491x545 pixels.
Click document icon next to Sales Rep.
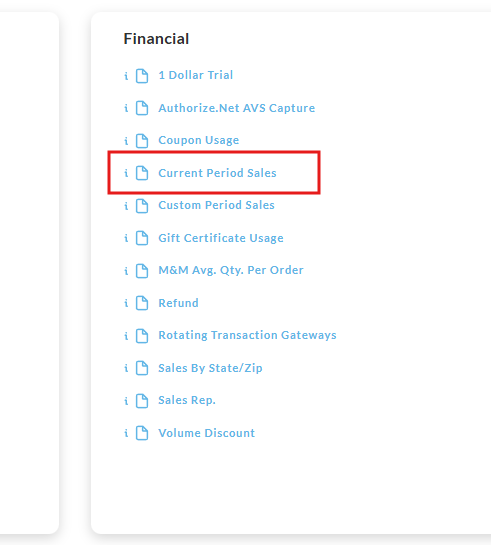coord(142,401)
